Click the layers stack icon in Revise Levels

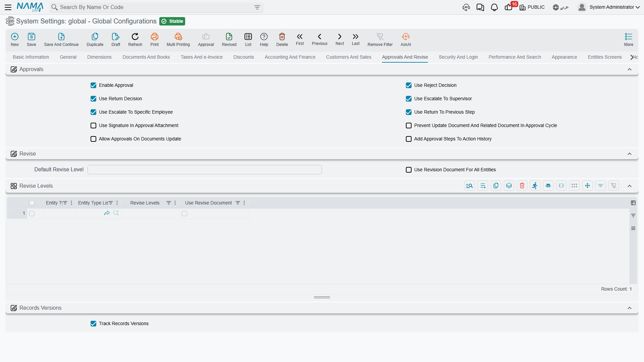509,186
